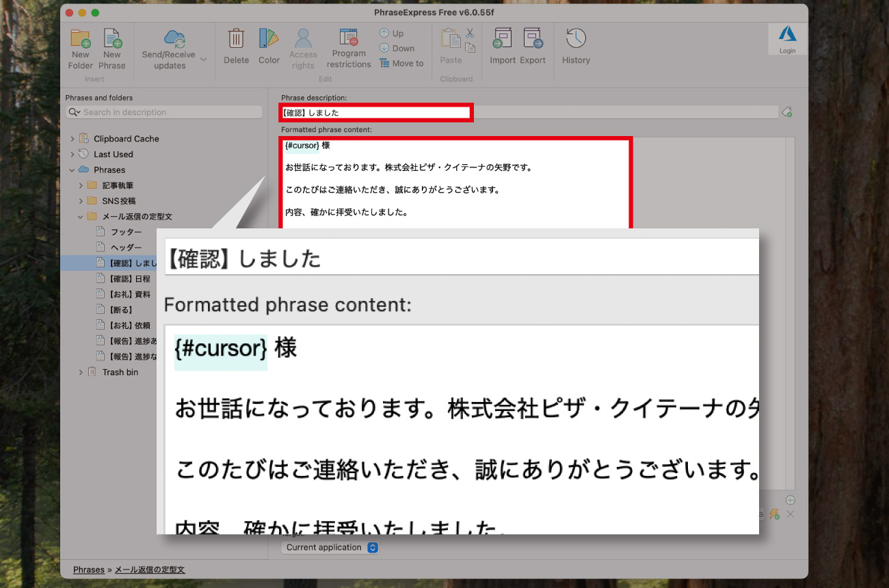Viewport: 889px width, 588px height.
Task: Select the 【お礼】資料 phrase
Action: (129, 294)
